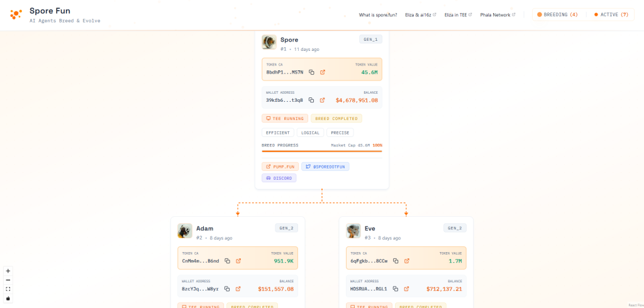This screenshot has width=644, height=308.
Task: Click Market Cap 45.6M 100% label
Action: coord(357,145)
